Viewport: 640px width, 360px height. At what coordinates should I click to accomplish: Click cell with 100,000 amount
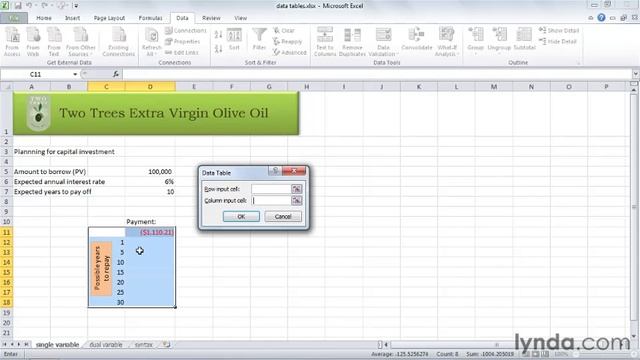pyautogui.click(x=150, y=172)
